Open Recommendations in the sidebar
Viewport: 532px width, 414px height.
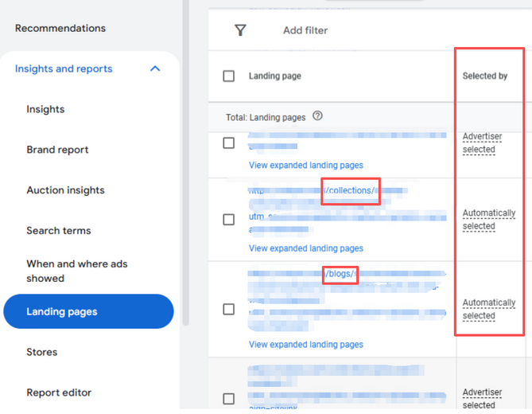tap(60, 28)
